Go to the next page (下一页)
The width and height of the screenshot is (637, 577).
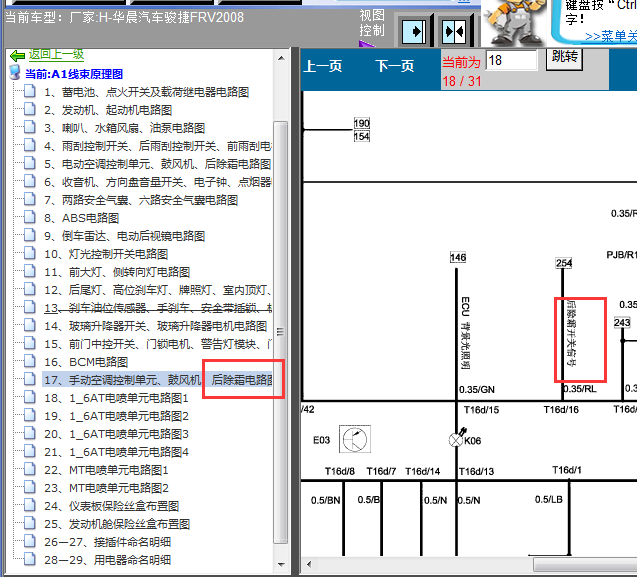[x=394, y=66]
